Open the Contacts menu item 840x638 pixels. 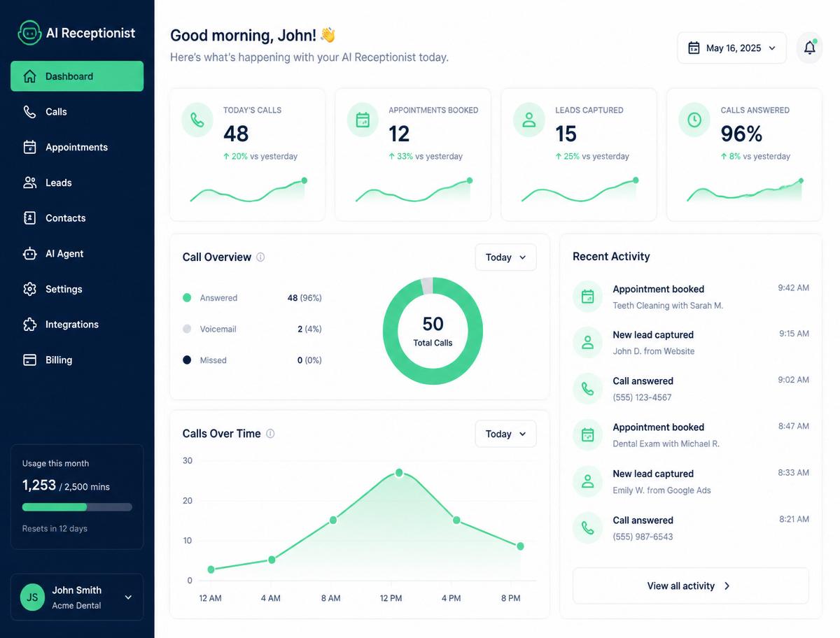pyautogui.click(x=77, y=218)
